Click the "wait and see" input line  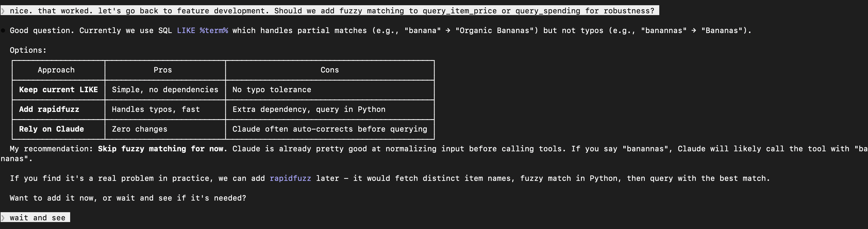click(x=37, y=218)
